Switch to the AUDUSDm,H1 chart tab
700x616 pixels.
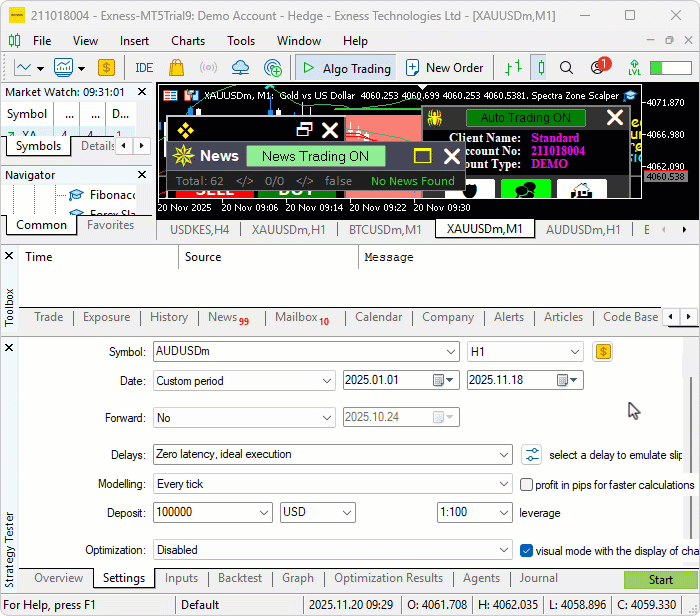[x=583, y=230]
